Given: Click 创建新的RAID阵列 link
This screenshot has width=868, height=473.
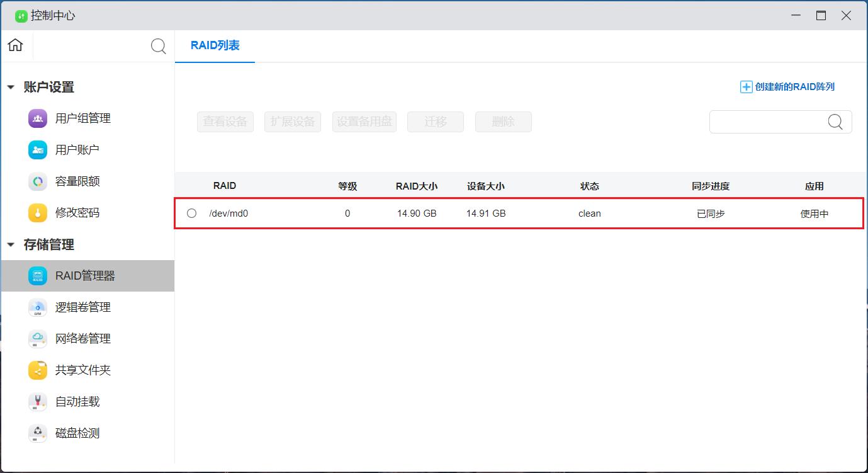Looking at the screenshot, I should click(787, 87).
